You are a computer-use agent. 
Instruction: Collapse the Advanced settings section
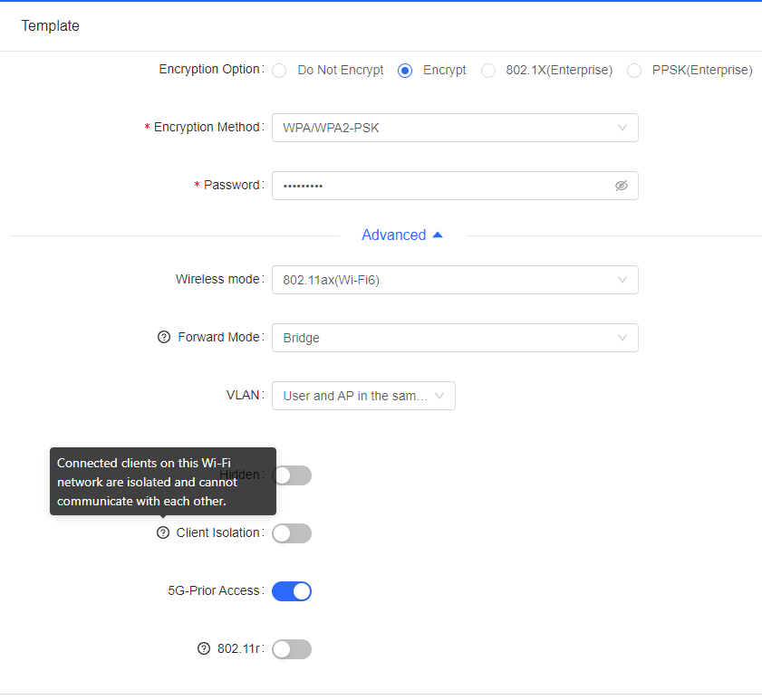point(402,235)
